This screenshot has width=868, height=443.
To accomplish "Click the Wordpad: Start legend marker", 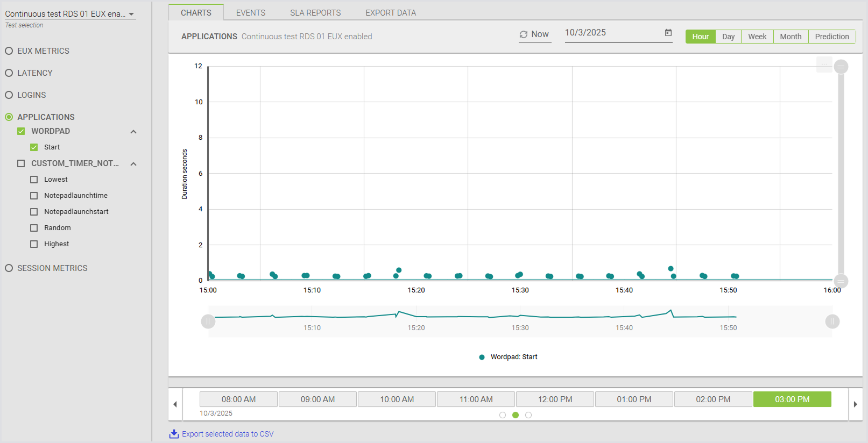I will 482,357.
